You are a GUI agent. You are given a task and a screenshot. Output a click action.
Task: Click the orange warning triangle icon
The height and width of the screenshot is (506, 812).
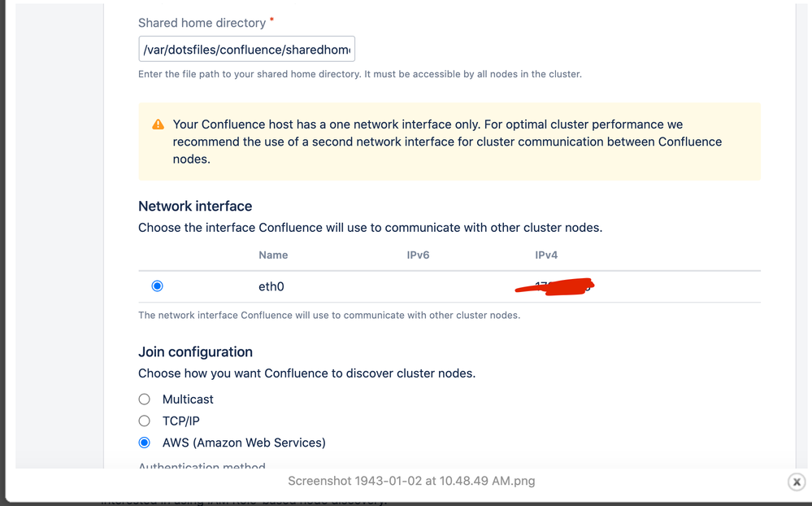(158, 124)
